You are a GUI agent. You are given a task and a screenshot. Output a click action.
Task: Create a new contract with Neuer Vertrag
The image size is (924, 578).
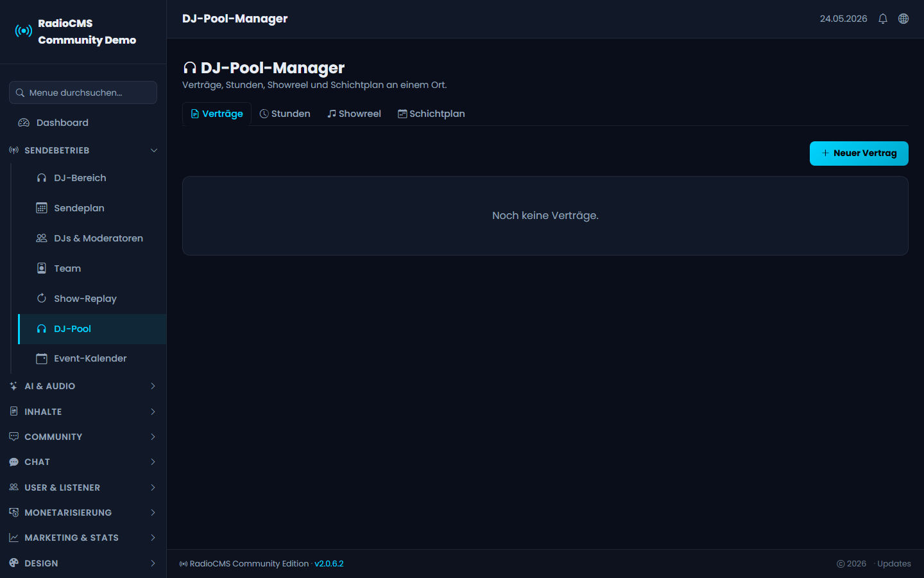pyautogui.click(x=859, y=153)
